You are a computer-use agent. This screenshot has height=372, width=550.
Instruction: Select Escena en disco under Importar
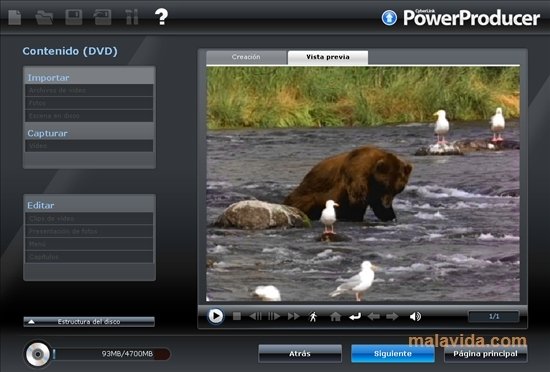point(89,116)
